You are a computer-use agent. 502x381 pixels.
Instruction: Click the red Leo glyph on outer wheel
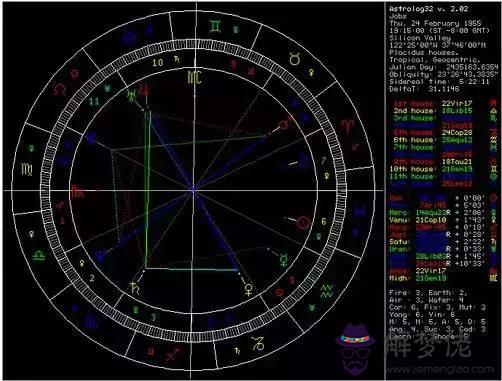(x=60, y=89)
